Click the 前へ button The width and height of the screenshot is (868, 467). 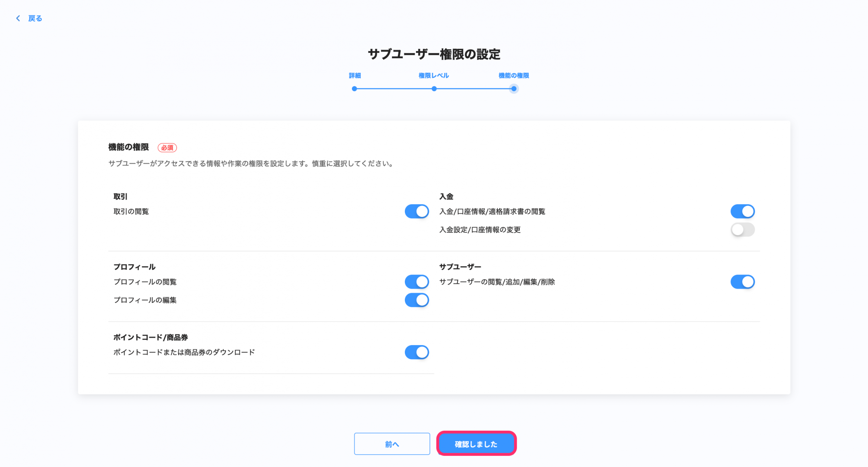[x=392, y=444]
